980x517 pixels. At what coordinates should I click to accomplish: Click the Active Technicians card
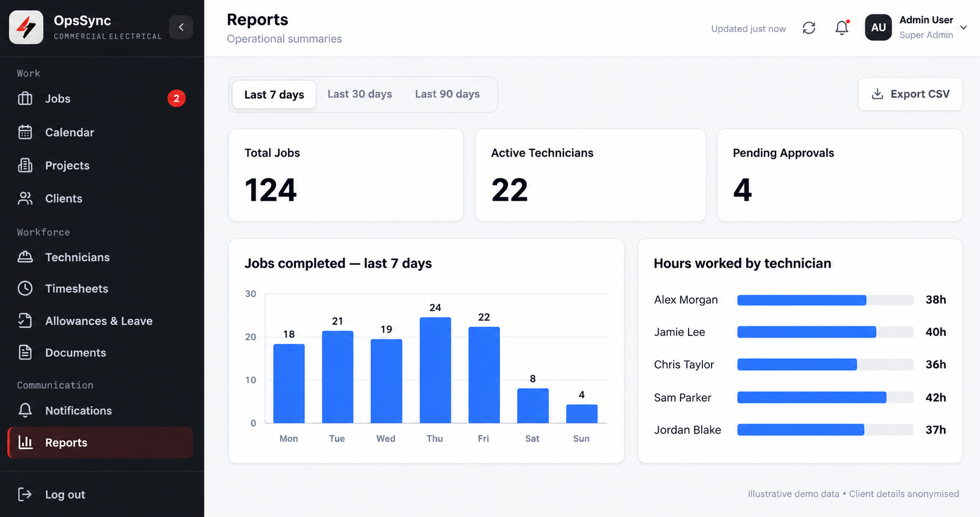[x=590, y=175]
